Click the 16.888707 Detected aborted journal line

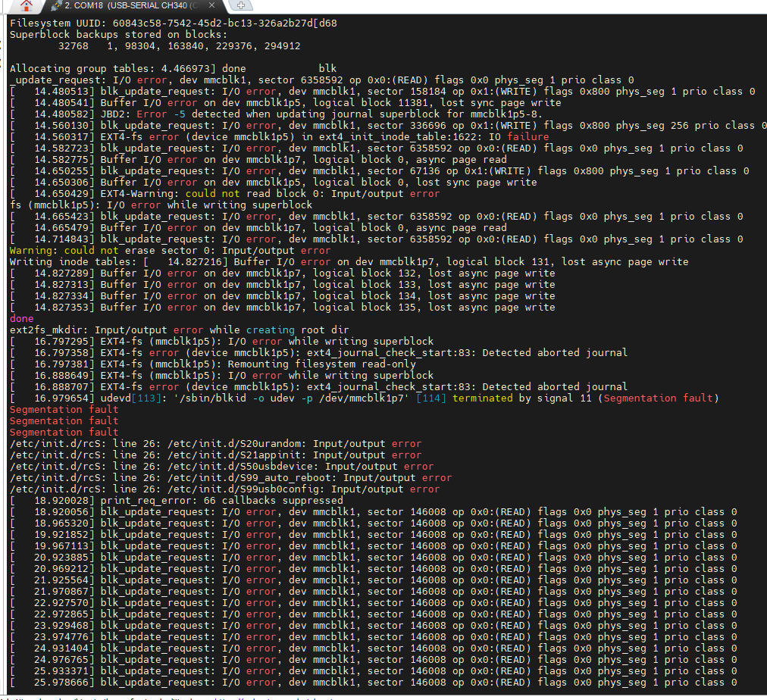tap(318, 386)
